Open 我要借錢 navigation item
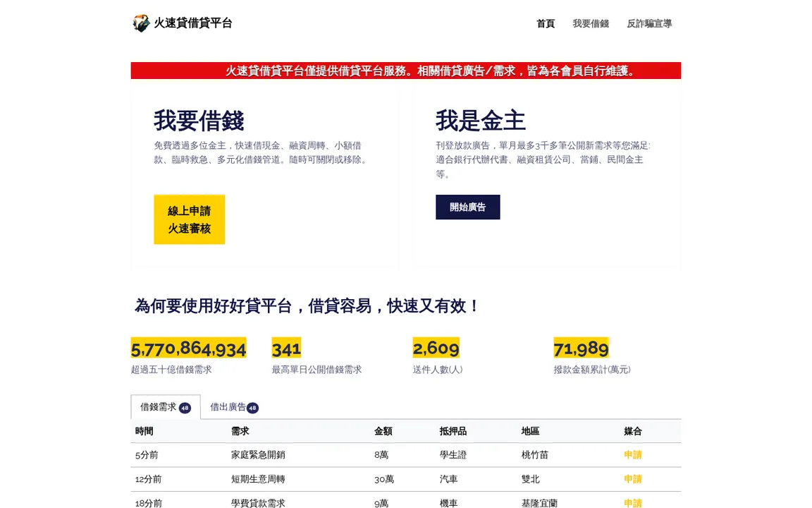Image resolution: width=812 pixels, height=508 pixels. click(x=591, y=23)
